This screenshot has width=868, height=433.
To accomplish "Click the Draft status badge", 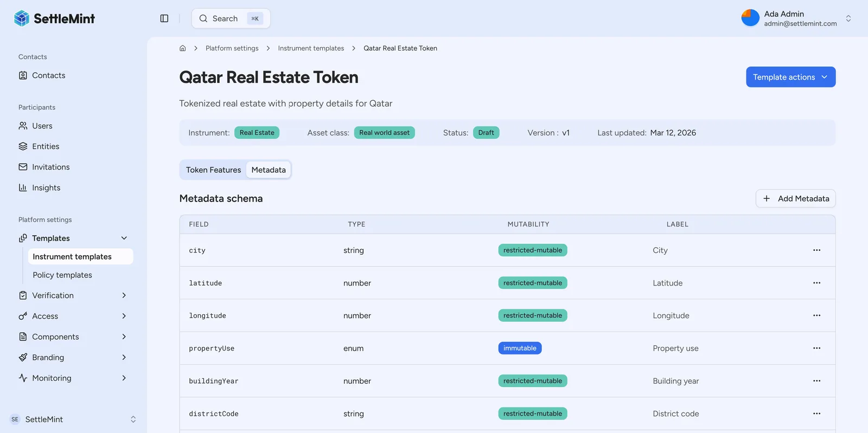I will 486,133.
